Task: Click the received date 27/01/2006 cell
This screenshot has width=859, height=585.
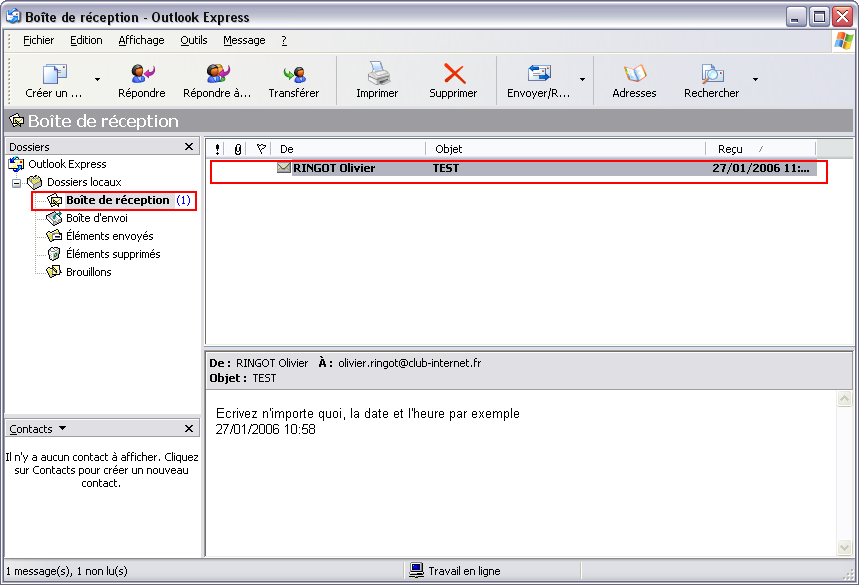Action: click(x=760, y=168)
